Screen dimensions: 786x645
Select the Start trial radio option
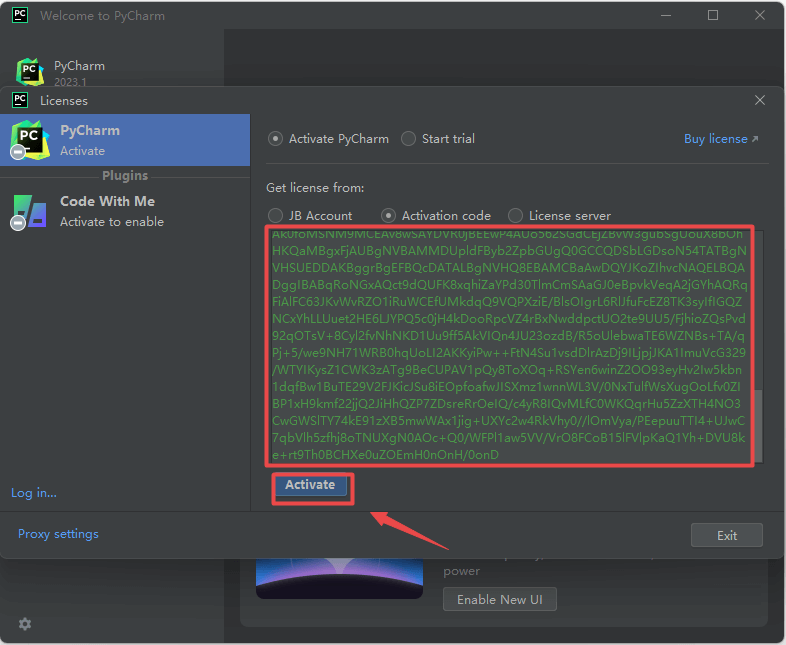tap(409, 139)
